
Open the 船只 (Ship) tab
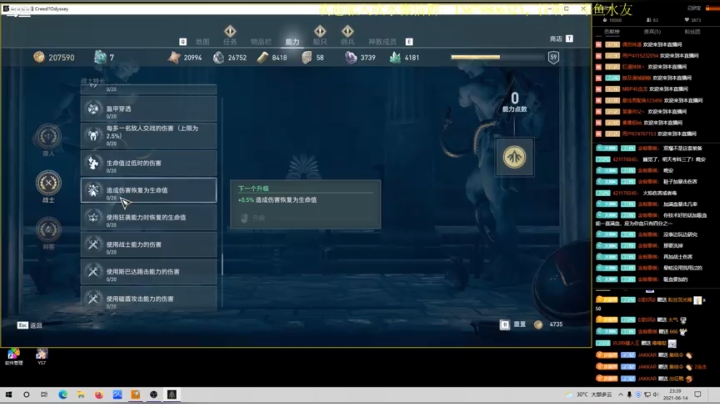[x=320, y=42]
